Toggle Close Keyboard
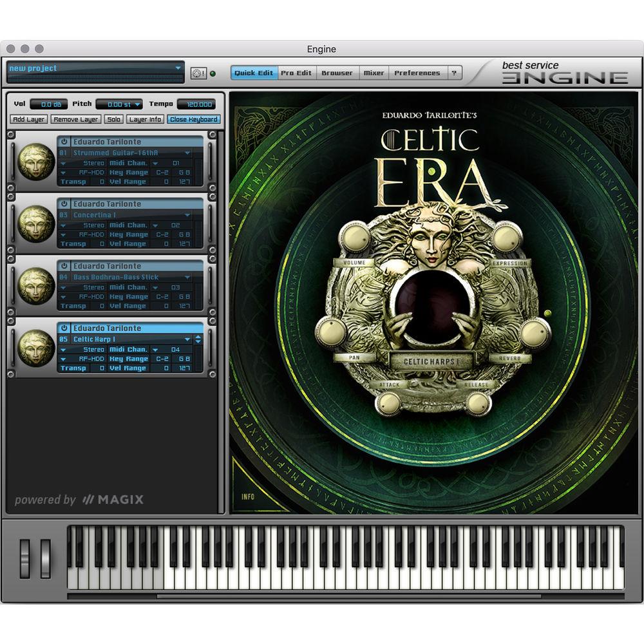 [x=193, y=119]
